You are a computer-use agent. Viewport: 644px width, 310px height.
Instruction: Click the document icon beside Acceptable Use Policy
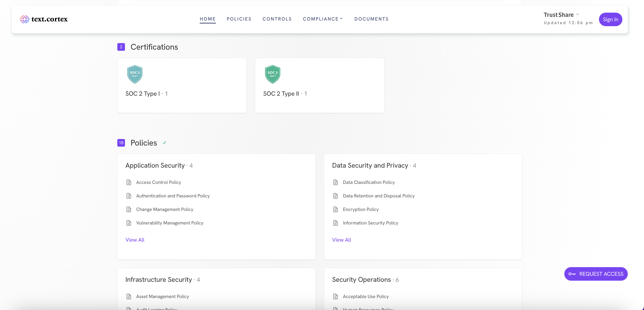(x=336, y=296)
